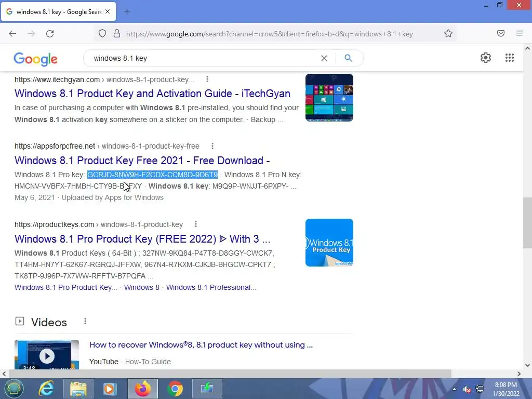532x399 pixels.
Task: Select the windows 8.1 key Google tab
Action: click(x=58, y=11)
